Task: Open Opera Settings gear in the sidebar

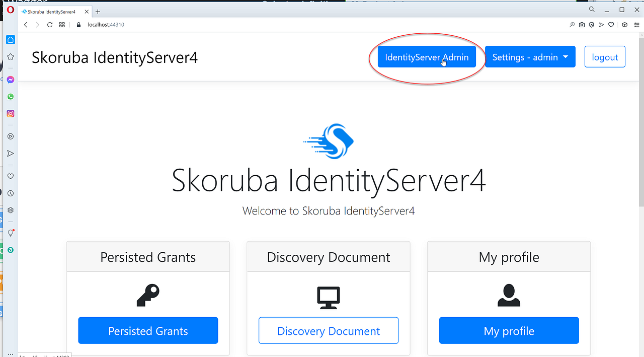Action: tap(10, 210)
